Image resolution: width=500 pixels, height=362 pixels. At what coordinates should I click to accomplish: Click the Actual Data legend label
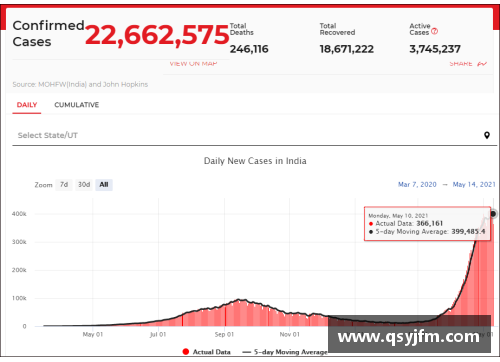[x=212, y=352]
